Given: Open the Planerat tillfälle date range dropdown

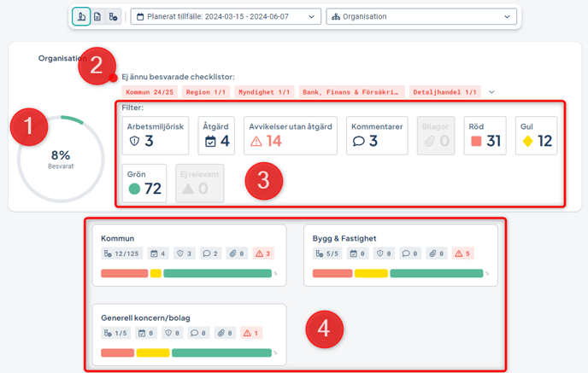Looking at the screenshot, I should tap(226, 16).
